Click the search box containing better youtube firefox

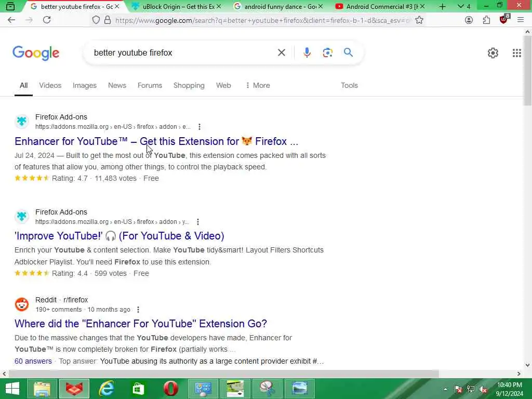coord(183,52)
